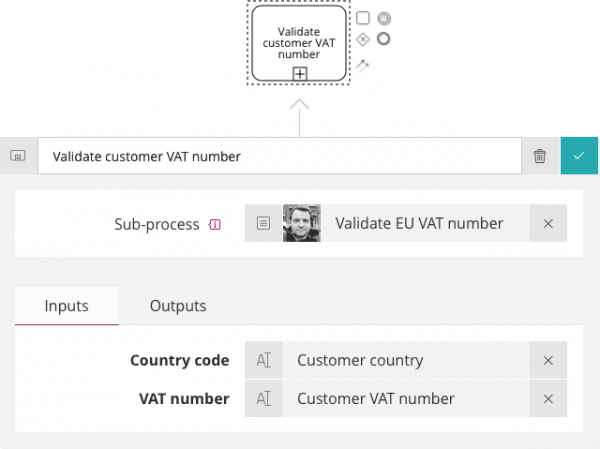Image resolution: width=600 pixels, height=449 pixels.
Task: Delete activity using the trash icon
Action: click(540, 156)
